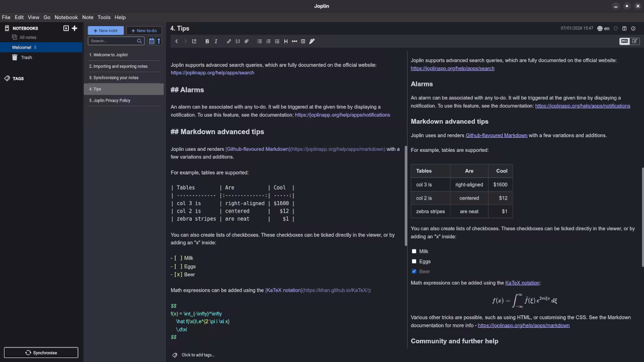Click the note search input field
Image resolution: width=644 pixels, height=362 pixels.
pyautogui.click(x=113, y=41)
